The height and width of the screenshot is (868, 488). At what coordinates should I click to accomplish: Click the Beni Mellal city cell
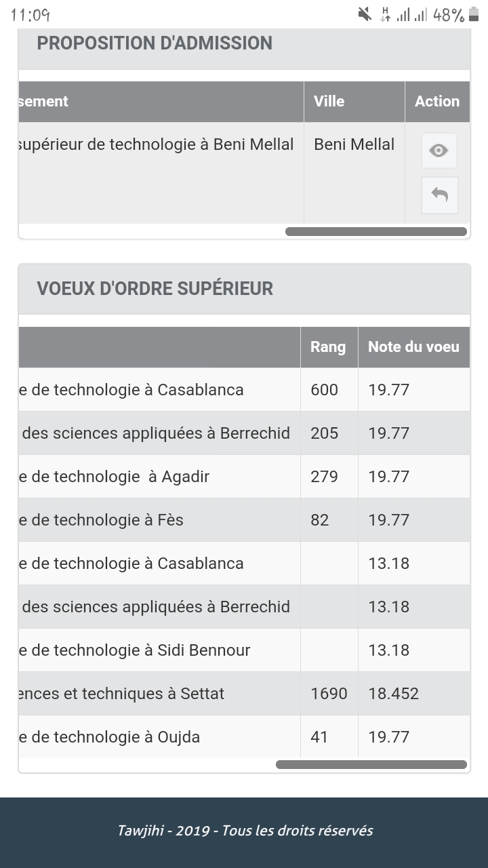point(354,144)
